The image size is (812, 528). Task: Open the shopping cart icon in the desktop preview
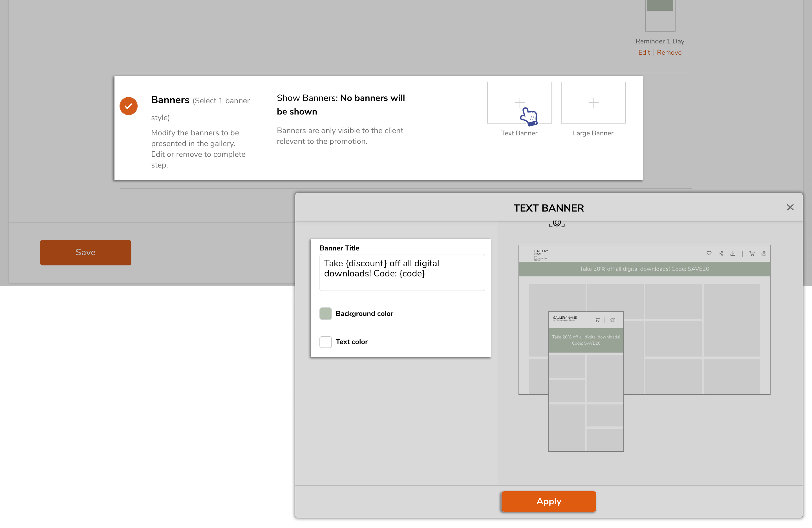coord(752,253)
